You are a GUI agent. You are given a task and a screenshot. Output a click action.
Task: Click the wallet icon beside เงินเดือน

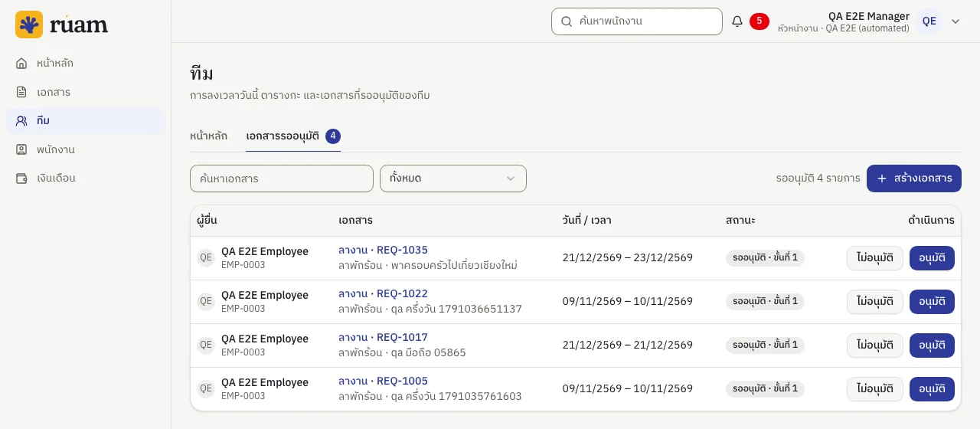pyautogui.click(x=21, y=178)
